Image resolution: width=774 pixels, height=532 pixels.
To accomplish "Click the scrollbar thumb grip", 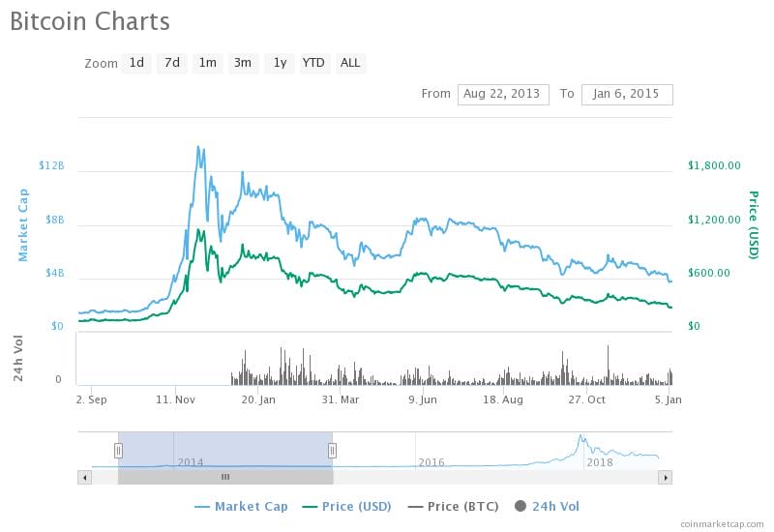I will pos(225,477).
